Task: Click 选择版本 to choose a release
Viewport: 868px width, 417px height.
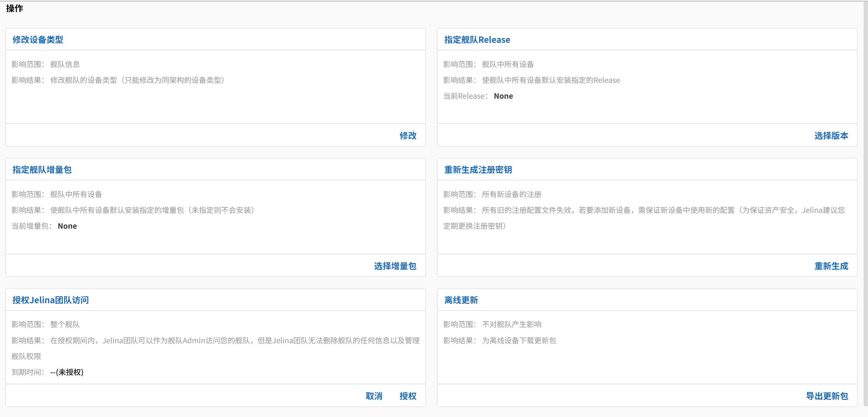Action: (x=831, y=135)
